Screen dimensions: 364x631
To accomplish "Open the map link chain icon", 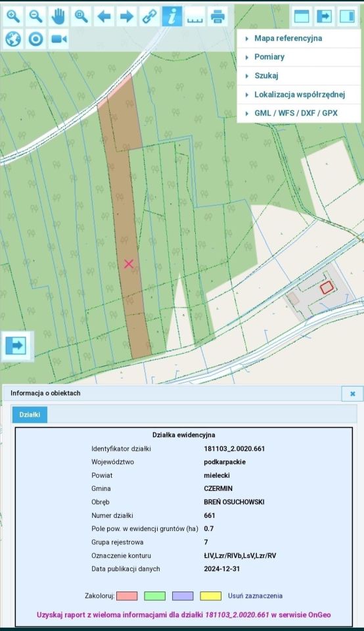I will (x=149, y=16).
